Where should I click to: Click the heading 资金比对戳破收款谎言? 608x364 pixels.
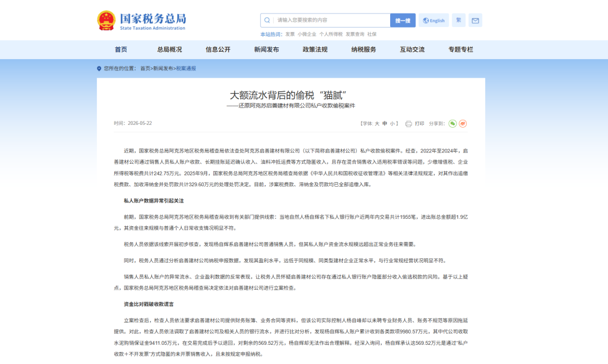[149, 304]
